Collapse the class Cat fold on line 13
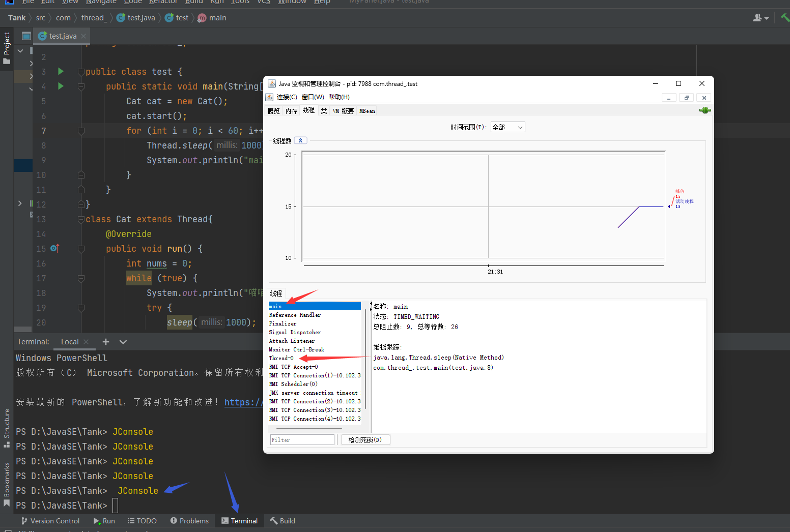The width and height of the screenshot is (790, 532). [x=81, y=219]
